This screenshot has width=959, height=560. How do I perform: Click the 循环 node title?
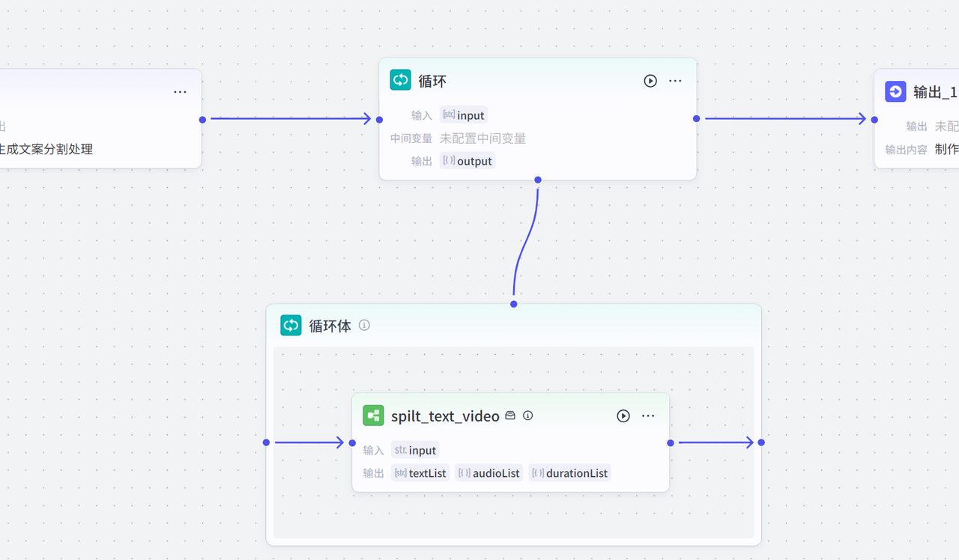pyautogui.click(x=432, y=81)
